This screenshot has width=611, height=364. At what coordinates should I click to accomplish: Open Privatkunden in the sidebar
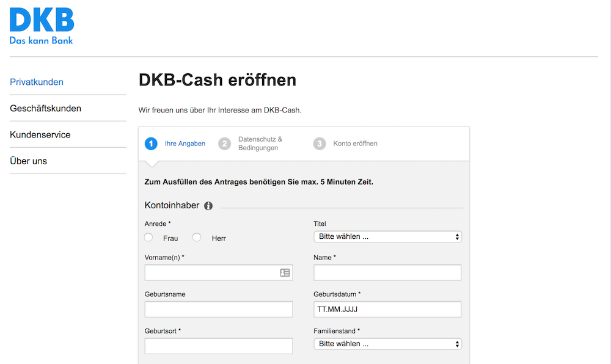coord(37,82)
